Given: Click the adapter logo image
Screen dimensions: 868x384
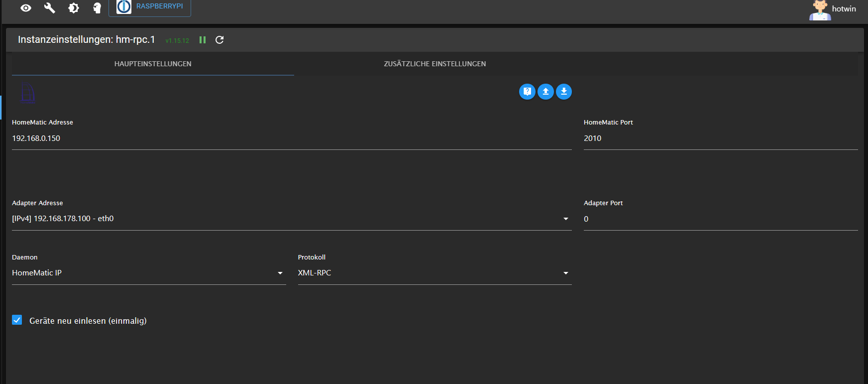Looking at the screenshot, I should [x=28, y=93].
